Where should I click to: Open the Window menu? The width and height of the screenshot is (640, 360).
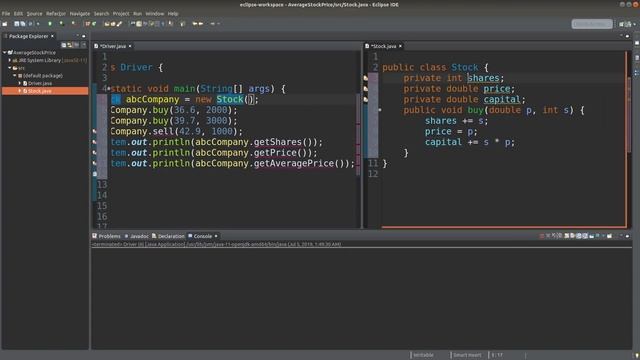[x=155, y=13]
